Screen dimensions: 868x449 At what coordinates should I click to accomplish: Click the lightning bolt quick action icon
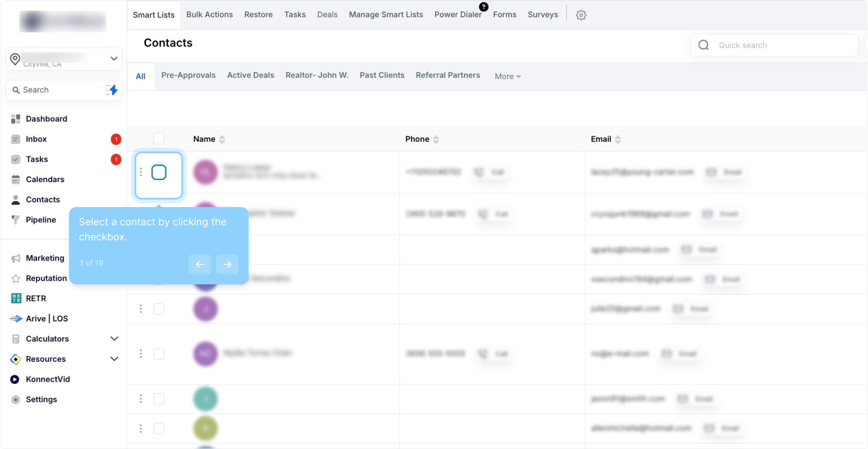(112, 90)
